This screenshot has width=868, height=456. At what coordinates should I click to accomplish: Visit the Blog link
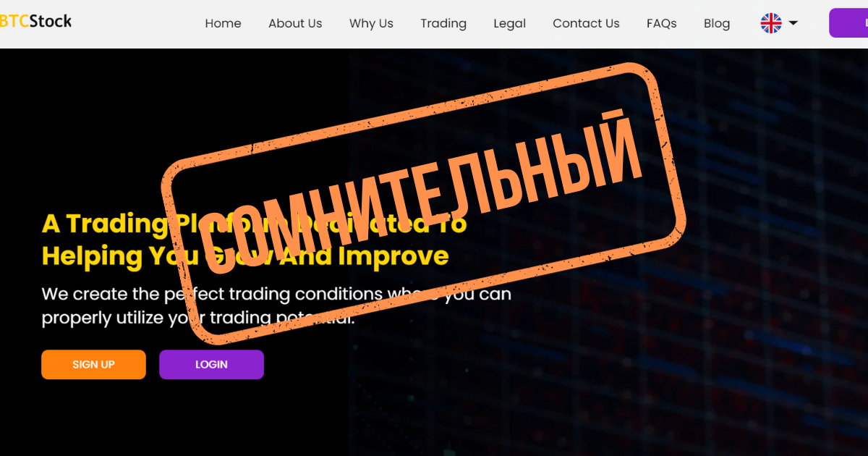(717, 23)
